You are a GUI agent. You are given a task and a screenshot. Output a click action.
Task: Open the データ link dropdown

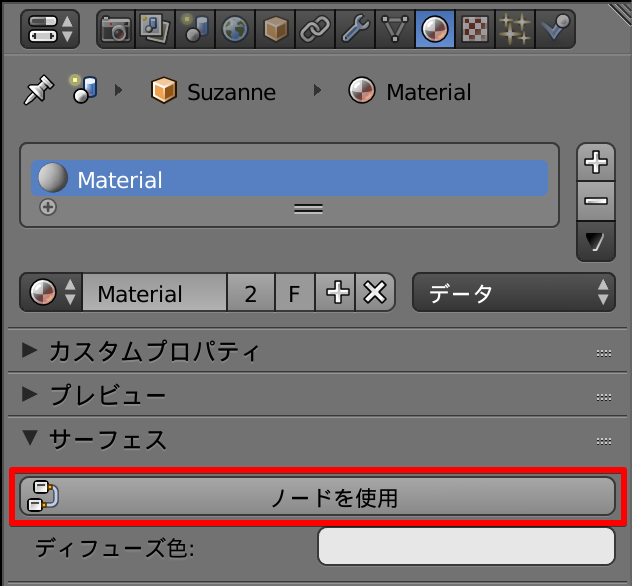pos(514,292)
